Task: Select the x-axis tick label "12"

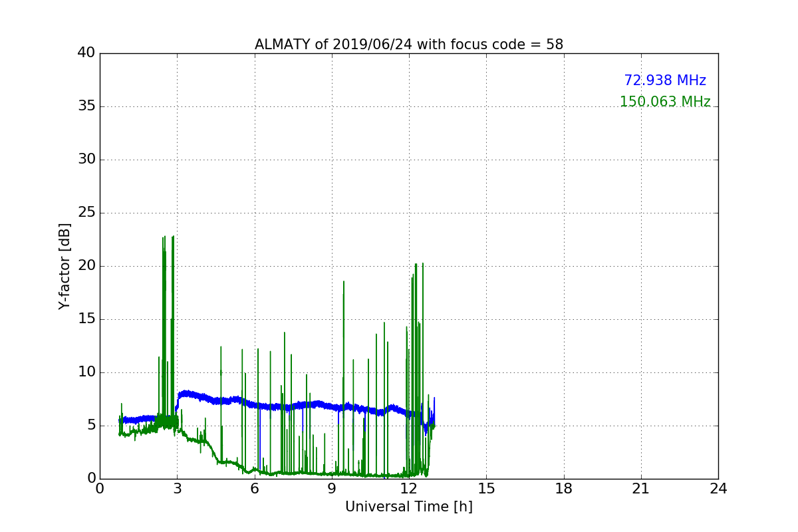Action: click(x=409, y=488)
